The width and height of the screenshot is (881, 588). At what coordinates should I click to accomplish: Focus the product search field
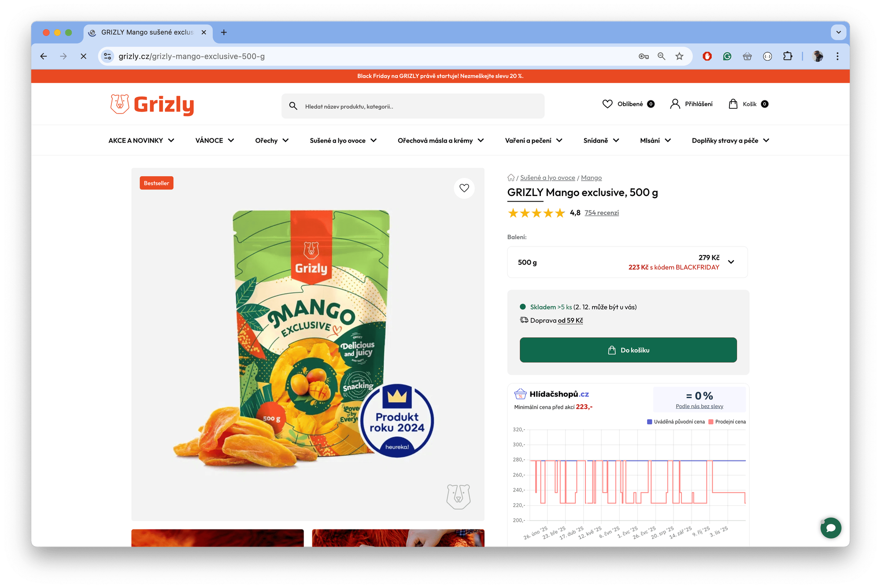(x=413, y=106)
